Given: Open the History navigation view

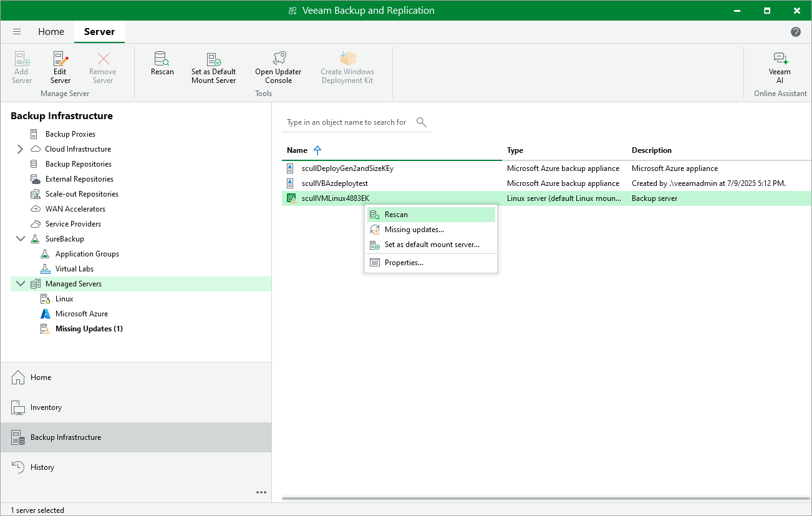Looking at the screenshot, I should click(x=136, y=467).
